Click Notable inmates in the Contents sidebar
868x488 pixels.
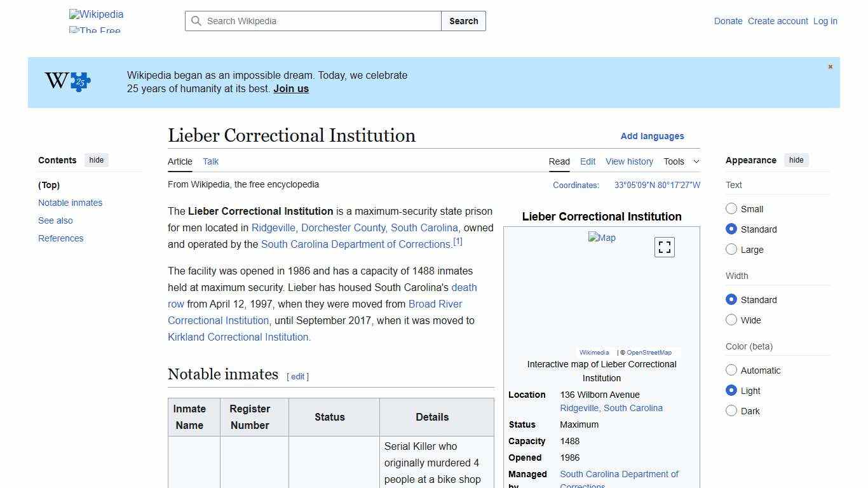click(x=70, y=203)
